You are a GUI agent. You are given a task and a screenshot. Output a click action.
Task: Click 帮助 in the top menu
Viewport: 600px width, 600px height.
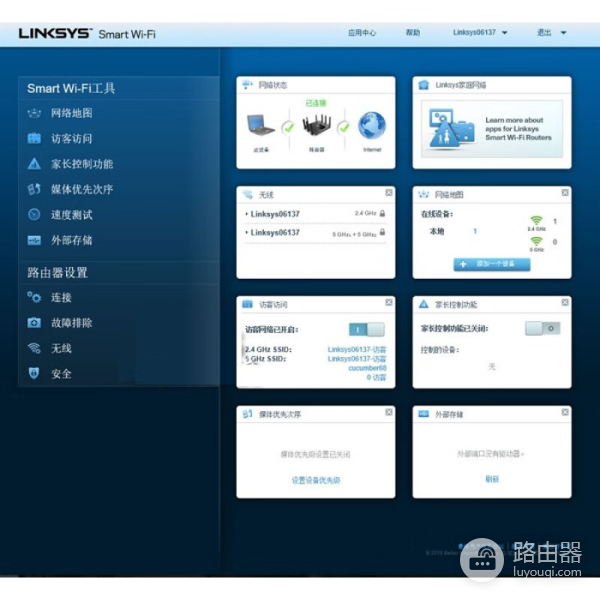(413, 33)
